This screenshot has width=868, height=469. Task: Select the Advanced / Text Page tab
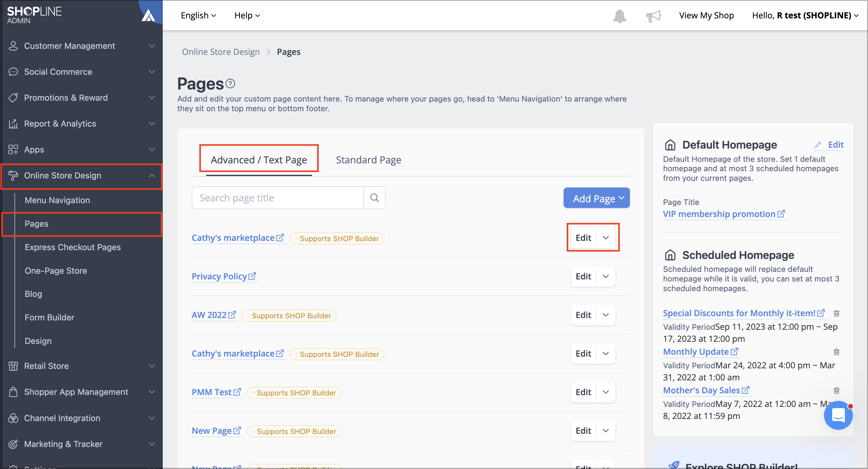(x=259, y=160)
